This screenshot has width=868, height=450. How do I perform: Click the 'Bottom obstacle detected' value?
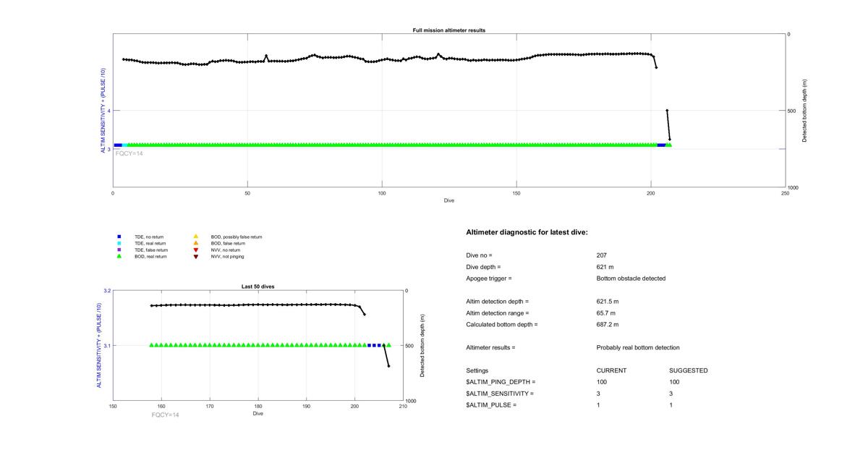tap(631, 279)
